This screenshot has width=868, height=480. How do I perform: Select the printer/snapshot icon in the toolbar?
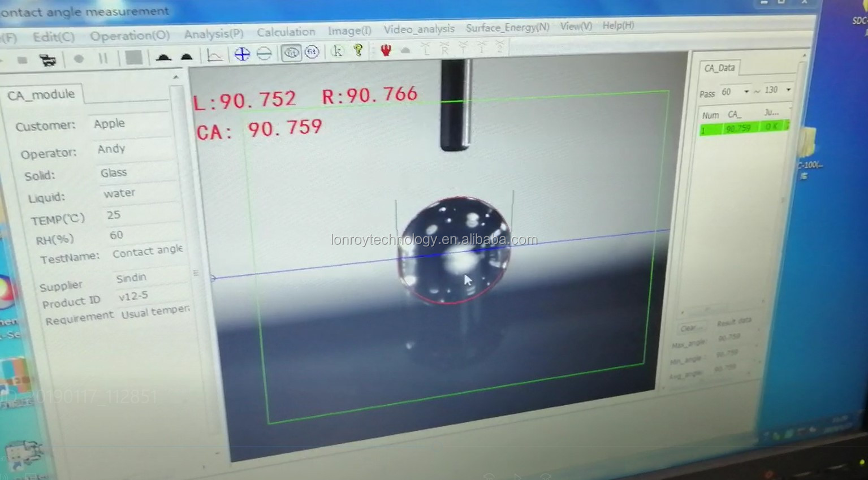48,58
